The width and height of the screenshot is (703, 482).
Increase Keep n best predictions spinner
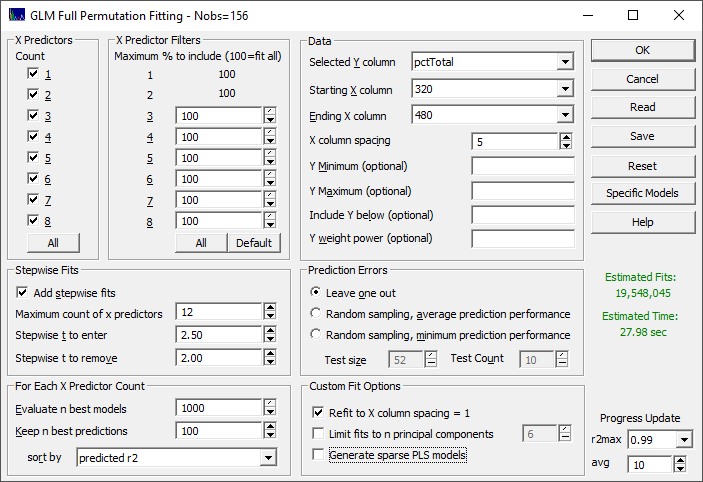270,427
